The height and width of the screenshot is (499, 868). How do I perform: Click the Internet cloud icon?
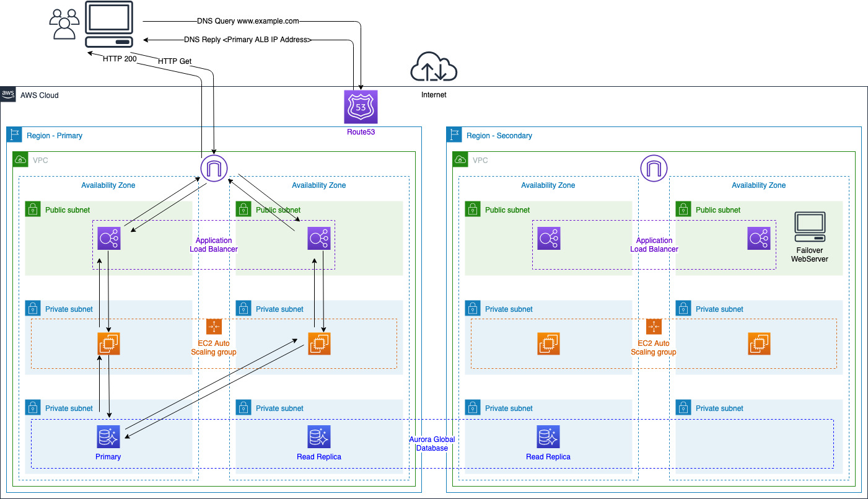[x=434, y=67]
